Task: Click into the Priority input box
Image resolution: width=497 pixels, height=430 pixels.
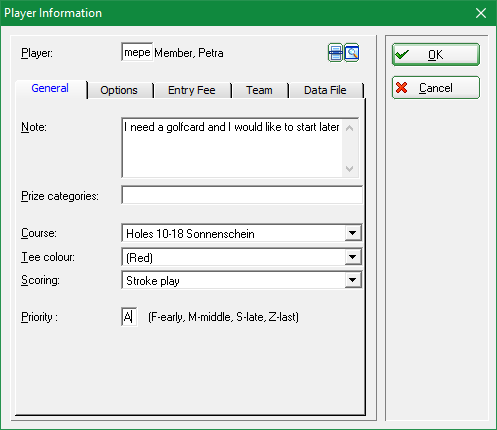Action: (129, 317)
